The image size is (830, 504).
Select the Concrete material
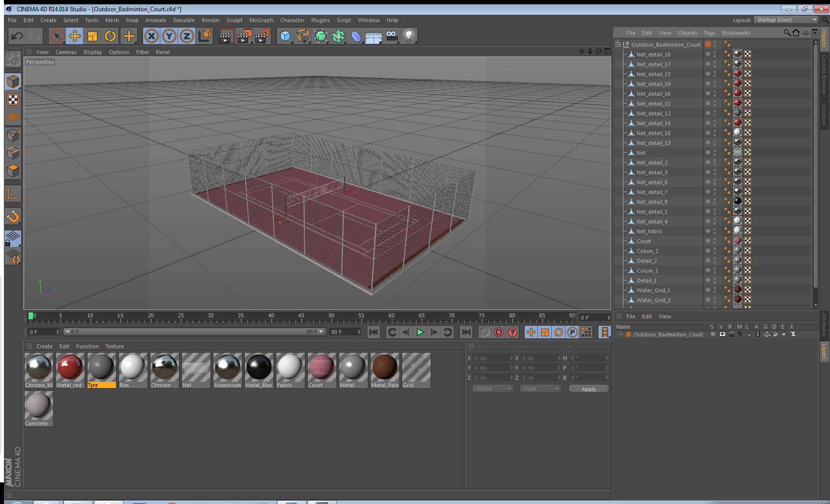click(38, 409)
